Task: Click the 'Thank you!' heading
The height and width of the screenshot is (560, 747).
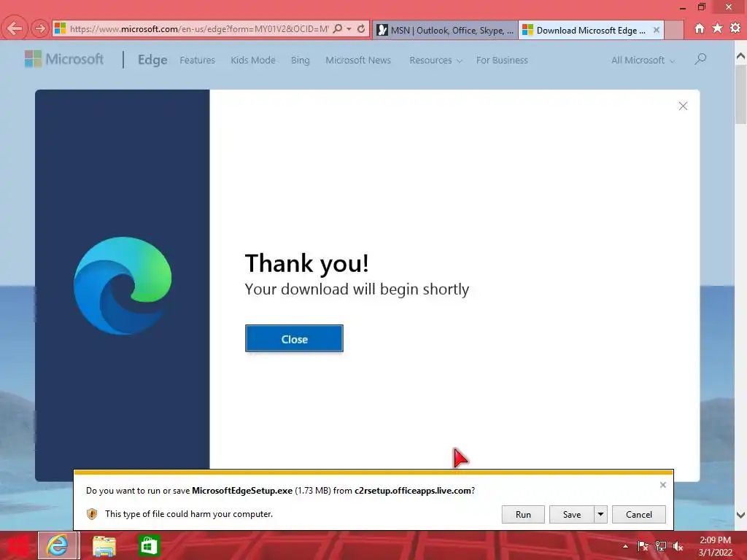Action: pyautogui.click(x=307, y=263)
